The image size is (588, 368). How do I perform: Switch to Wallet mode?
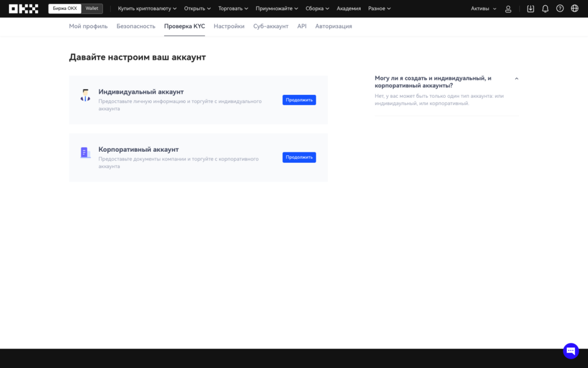click(92, 9)
